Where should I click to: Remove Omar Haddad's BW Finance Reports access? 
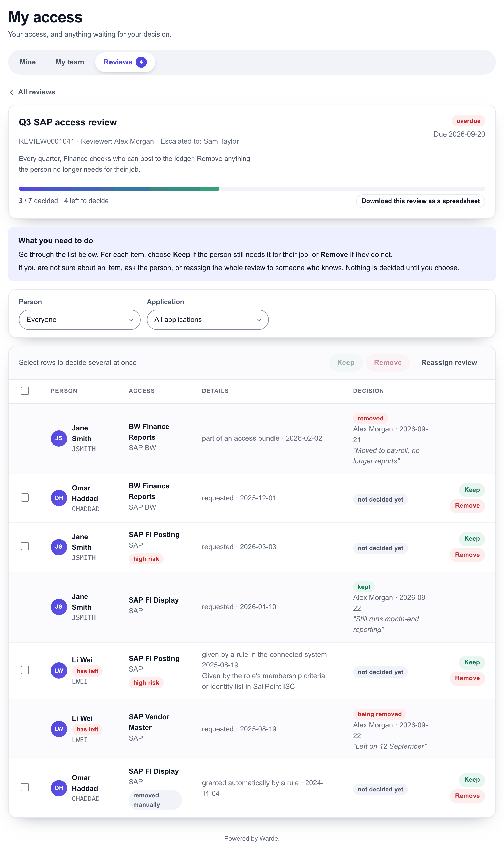pyautogui.click(x=467, y=506)
